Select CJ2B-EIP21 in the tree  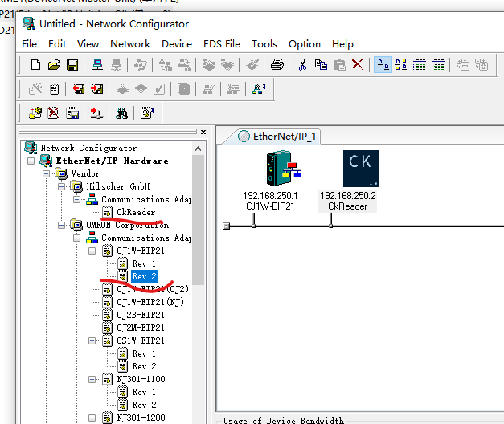[x=141, y=315]
